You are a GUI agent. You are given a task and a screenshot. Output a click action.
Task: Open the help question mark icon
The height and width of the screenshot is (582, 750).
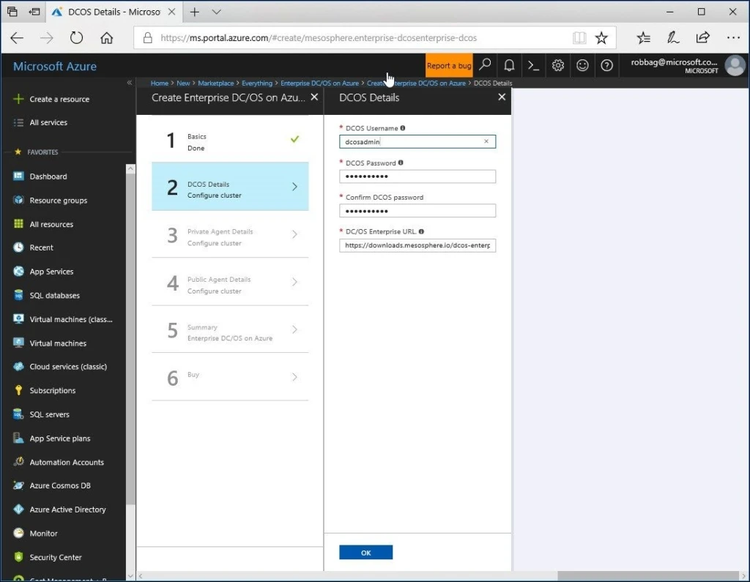[x=606, y=65]
